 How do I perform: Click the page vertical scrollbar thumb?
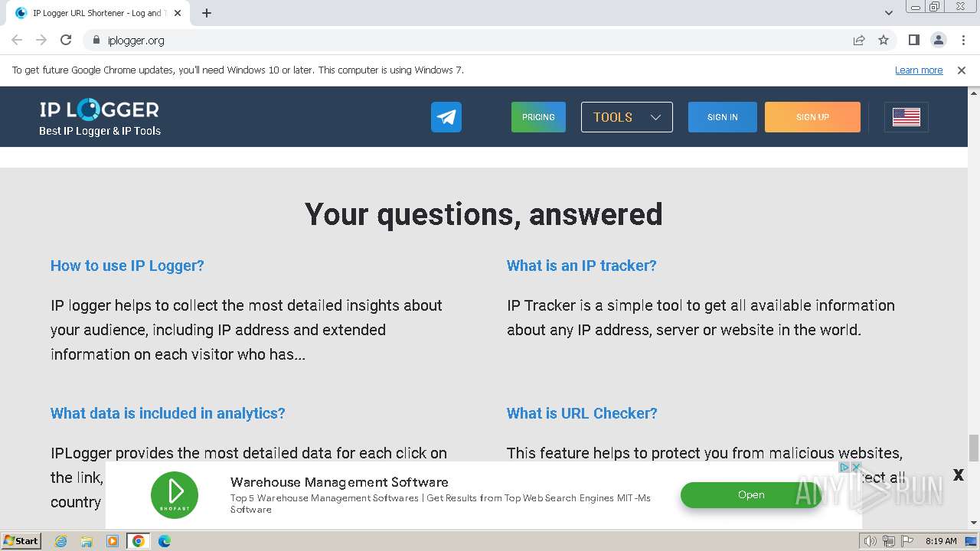point(974,448)
